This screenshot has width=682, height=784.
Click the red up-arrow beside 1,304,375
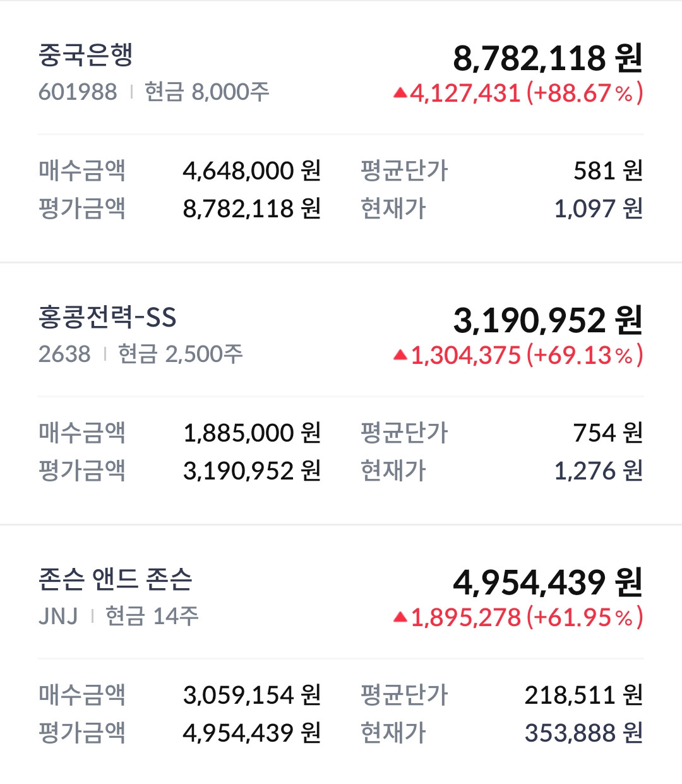[x=400, y=356]
